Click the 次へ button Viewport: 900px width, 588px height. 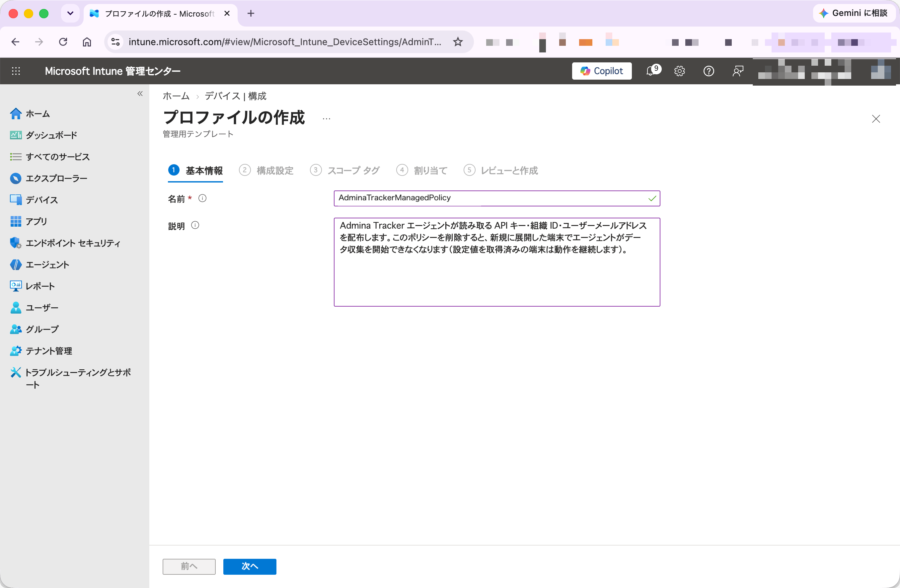pos(250,566)
